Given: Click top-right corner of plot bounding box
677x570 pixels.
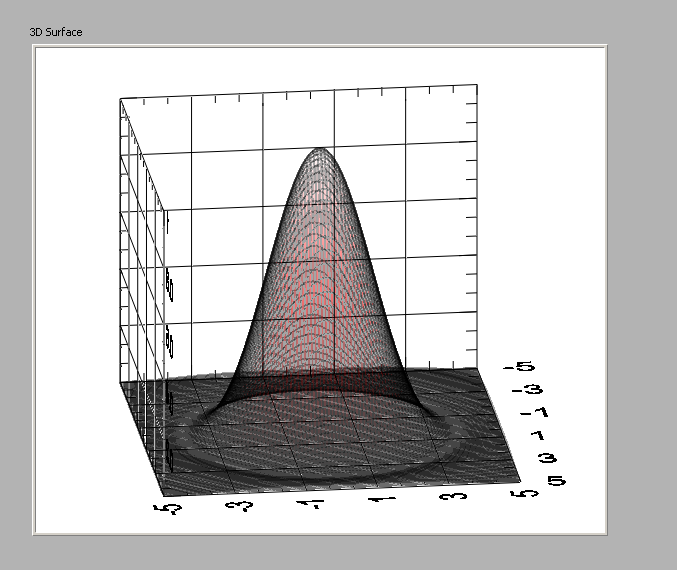Looking at the screenshot, I should [x=477, y=85].
